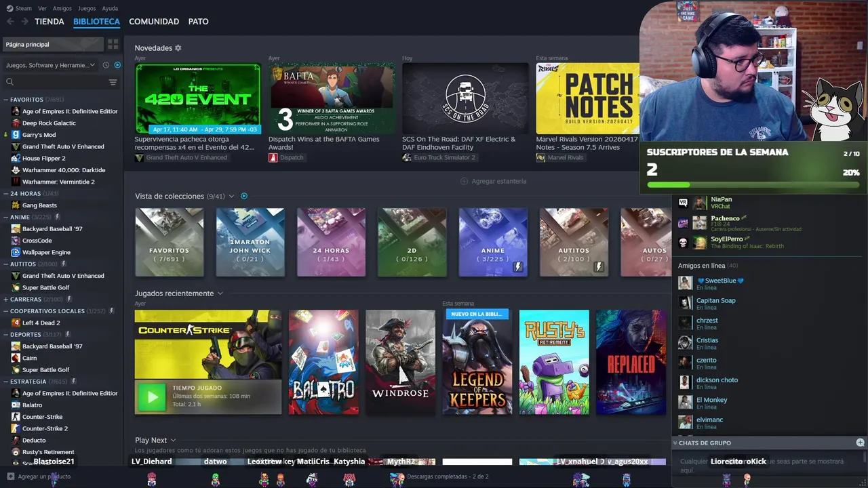Click the Dispatch news source icon
This screenshot has height=488, width=868.
273,157
